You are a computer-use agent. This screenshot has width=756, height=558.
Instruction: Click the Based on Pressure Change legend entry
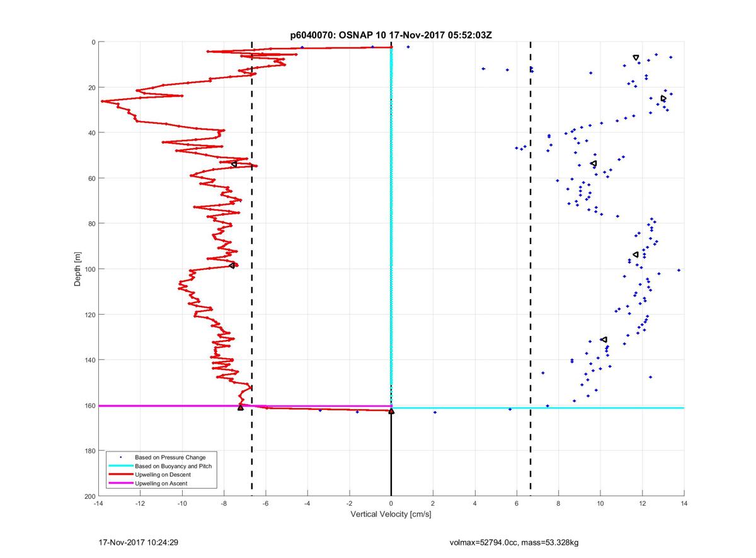tap(170, 457)
